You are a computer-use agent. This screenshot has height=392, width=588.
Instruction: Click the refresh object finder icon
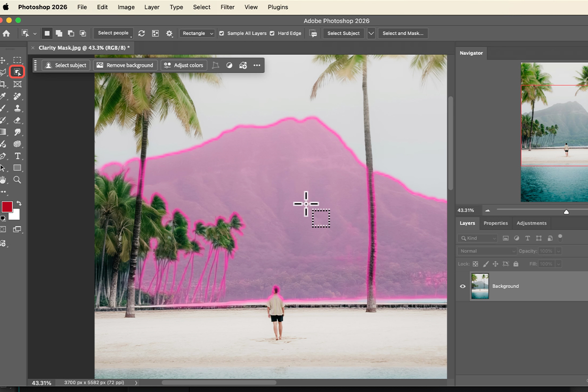(x=142, y=33)
